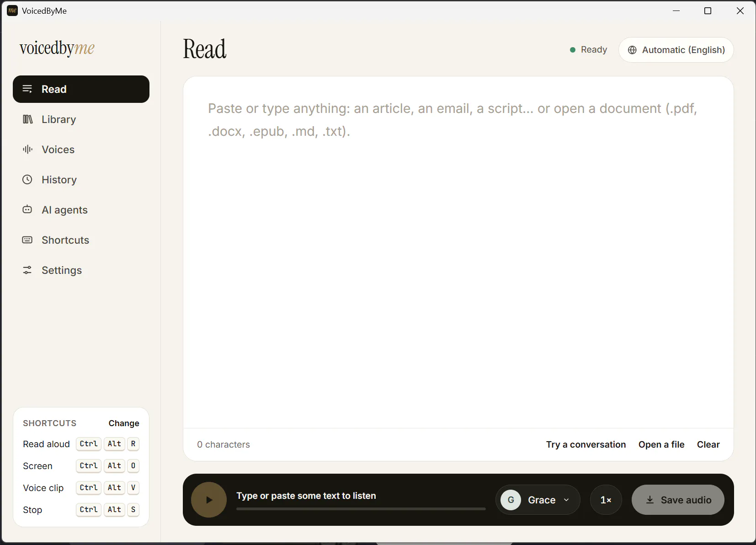This screenshot has width=756, height=545.
Task: Click Open a file
Action: tap(661, 444)
